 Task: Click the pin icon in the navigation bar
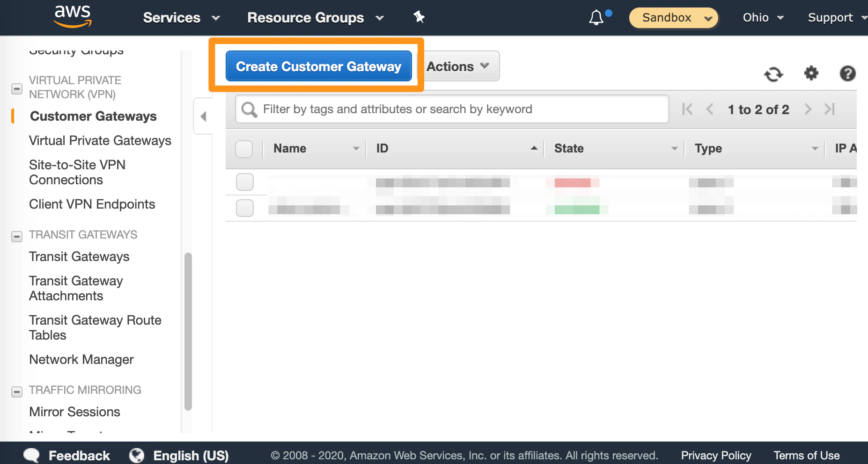click(419, 17)
